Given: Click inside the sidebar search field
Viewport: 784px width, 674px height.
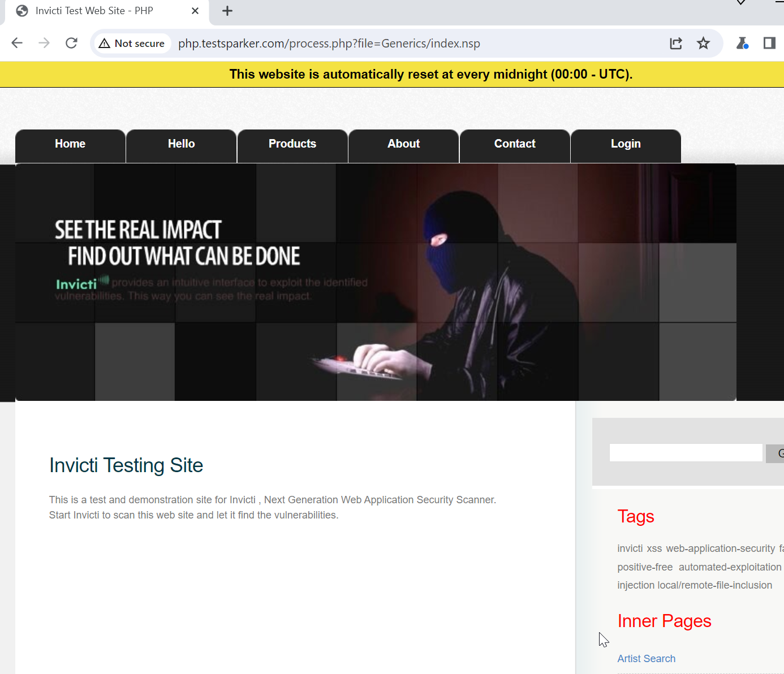Looking at the screenshot, I should tap(685, 452).
